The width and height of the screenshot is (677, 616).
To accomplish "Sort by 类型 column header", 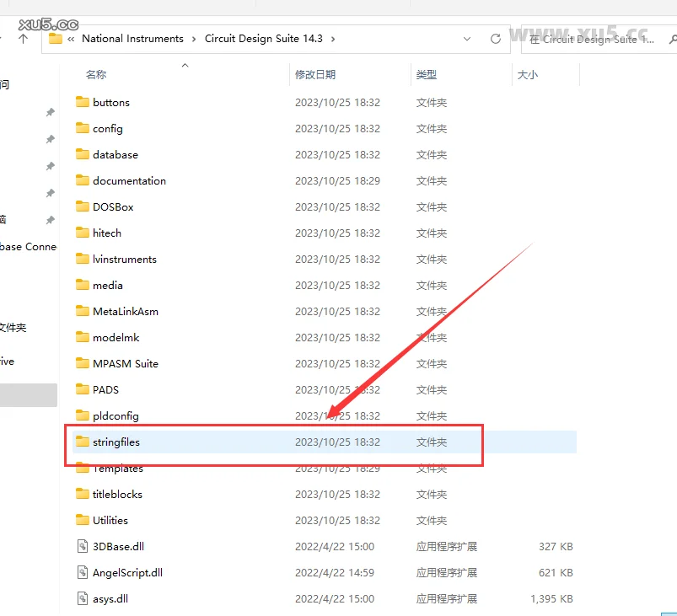I will [427, 75].
